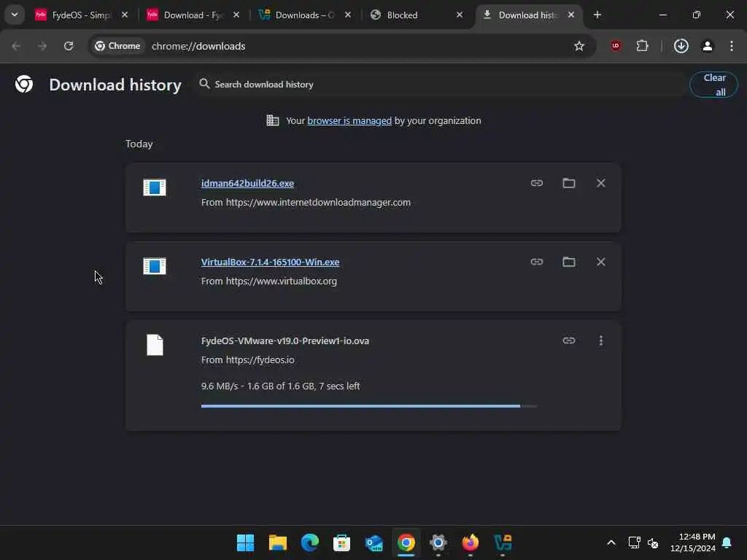Copy download link for FydeOS-VMware ova file
Image resolution: width=747 pixels, height=560 pixels.
[x=569, y=341]
